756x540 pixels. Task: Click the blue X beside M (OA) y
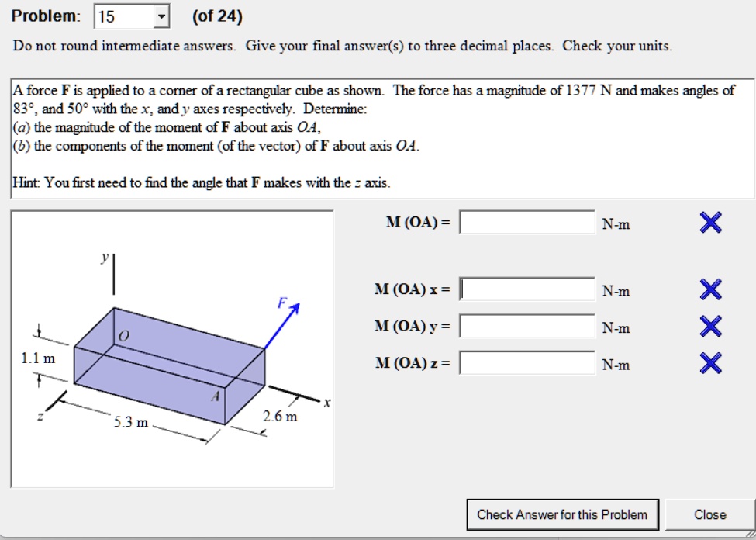coord(711,326)
